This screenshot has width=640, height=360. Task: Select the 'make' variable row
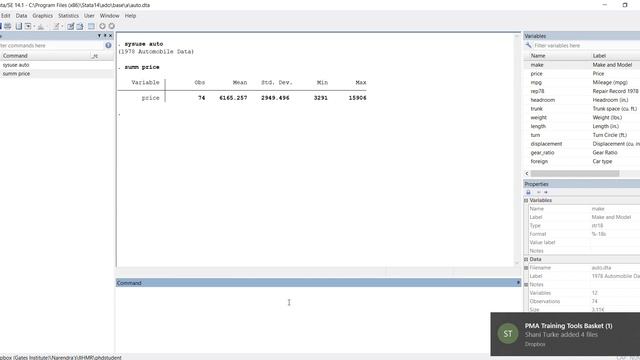click(x=582, y=65)
